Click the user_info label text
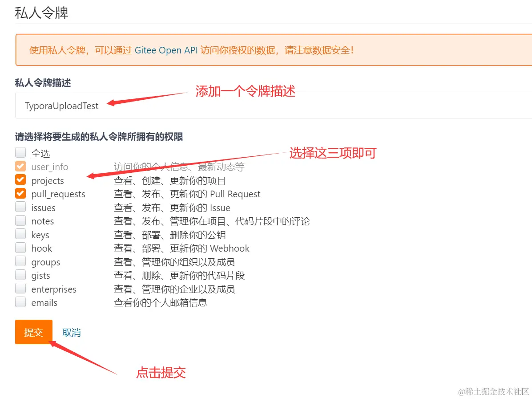Image resolution: width=532 pixels, height=399 pixels. coord(49,167)
